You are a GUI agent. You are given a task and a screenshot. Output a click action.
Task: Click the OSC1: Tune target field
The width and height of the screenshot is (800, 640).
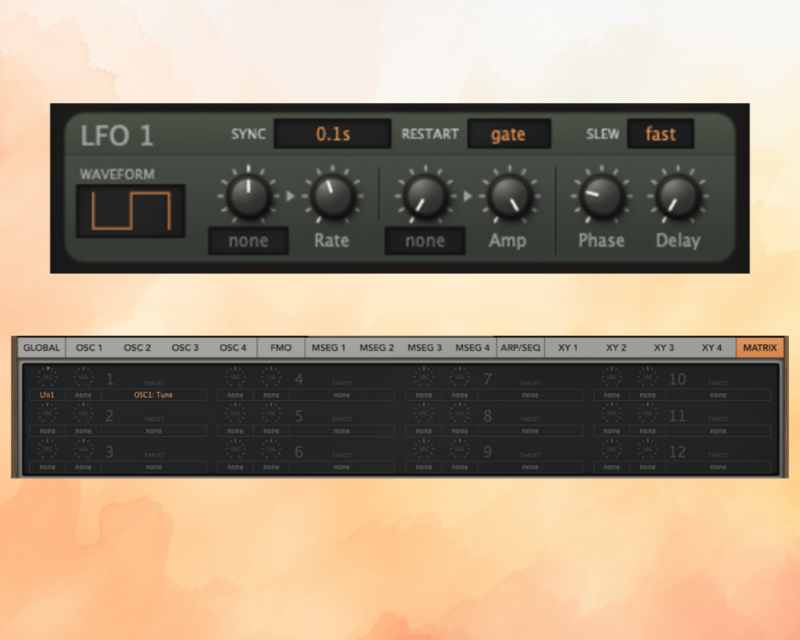(154, 395)
